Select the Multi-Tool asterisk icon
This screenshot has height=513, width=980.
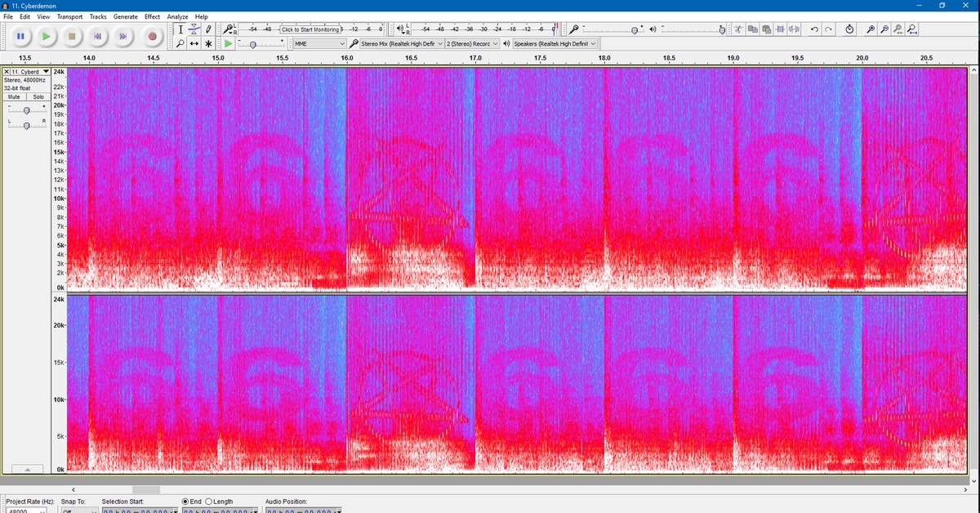click(209, 43)
